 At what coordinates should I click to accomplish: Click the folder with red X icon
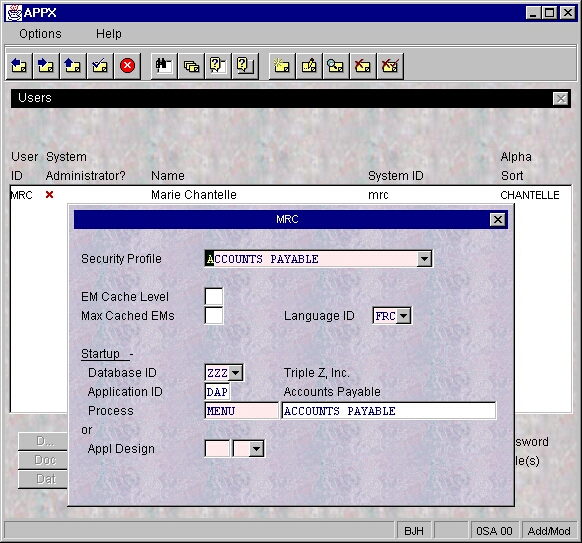(x=363, y=66)
